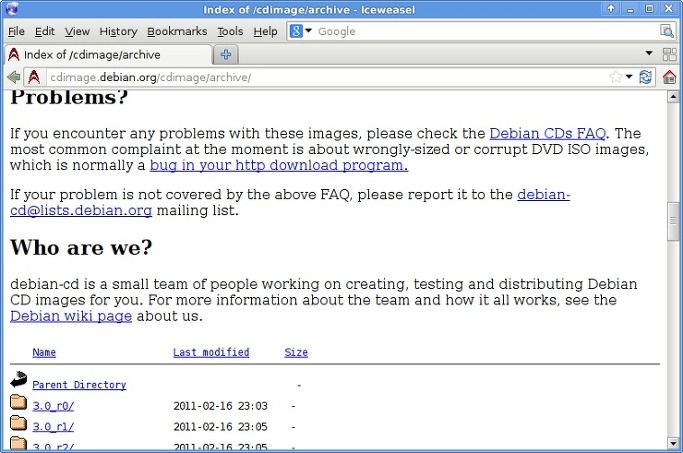The height and width of the screenshot is (453, 683).
Task: Sort listing by Last modified column link
Action: [x=211, y=352]
